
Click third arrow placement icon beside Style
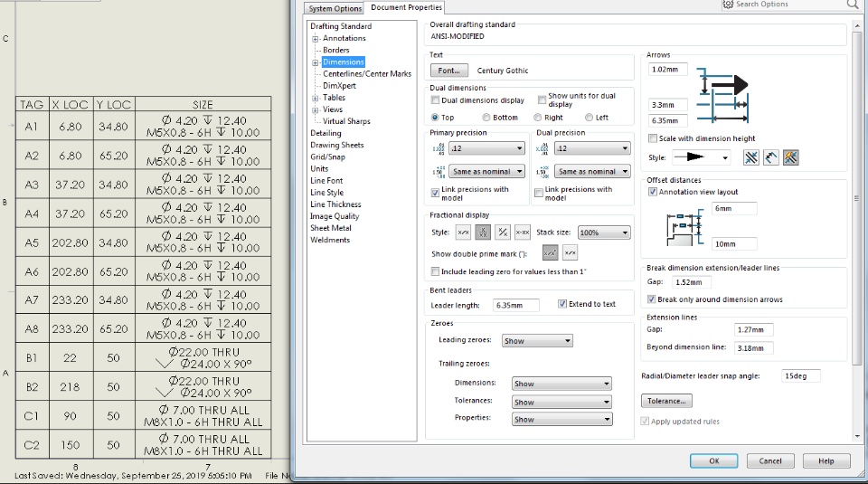[791, 157]
